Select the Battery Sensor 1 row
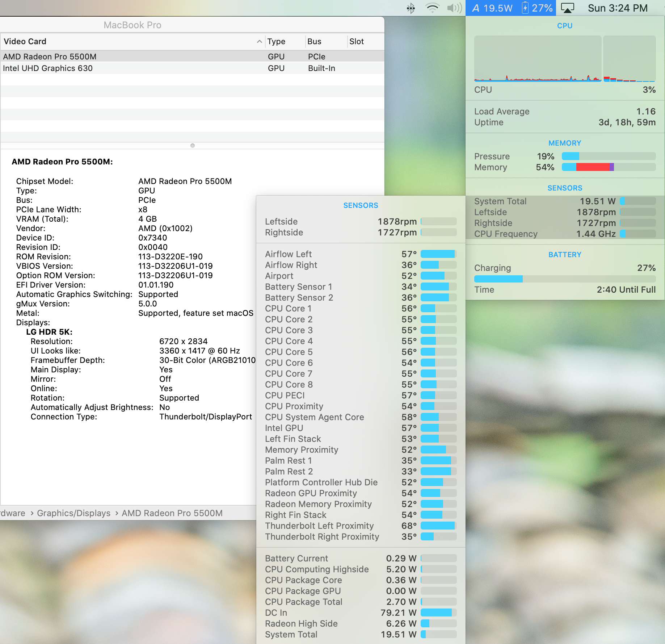Screen dimensions: 665x644 click(x=361, y=287)
